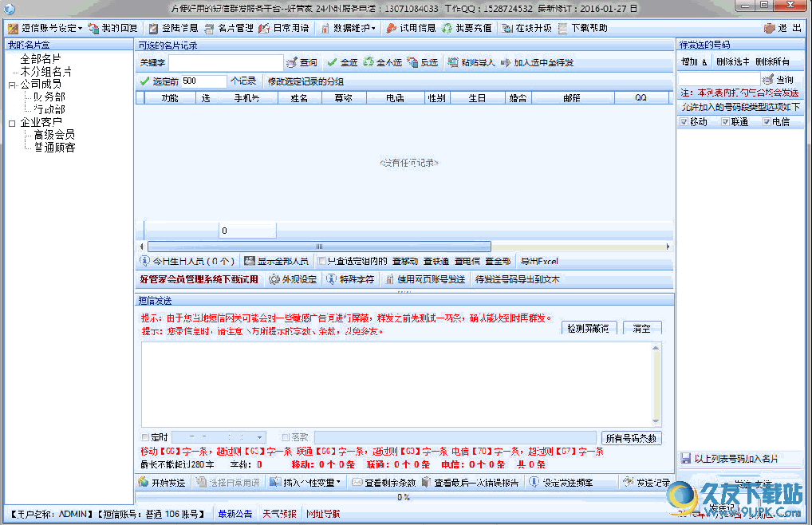Click 今日生日人员 birthday button

click(x=187, y=261)
